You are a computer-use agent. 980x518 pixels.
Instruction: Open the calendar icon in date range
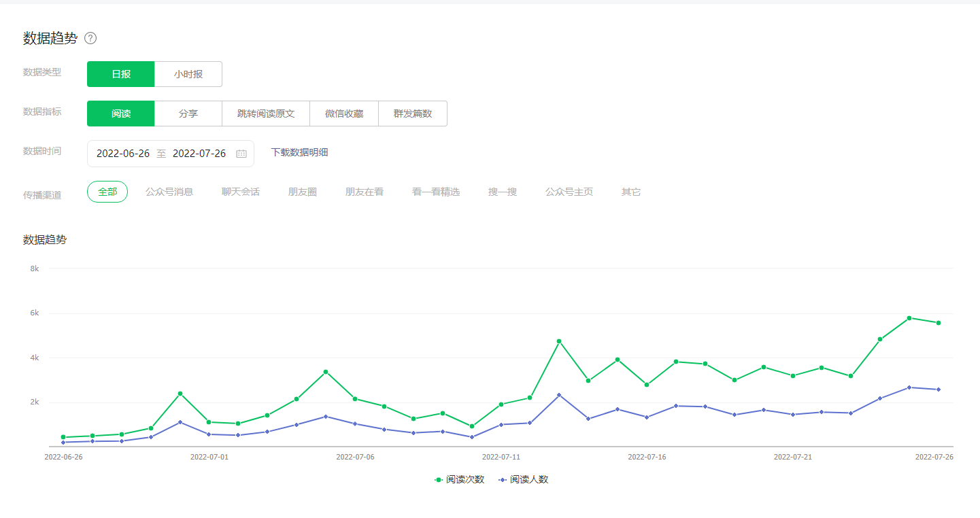[241, 154]
